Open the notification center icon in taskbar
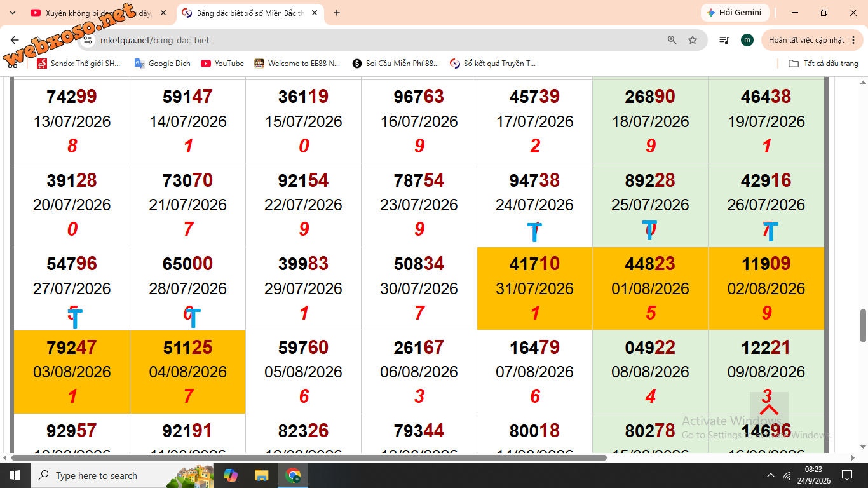This screenshot has height=488, width=868. 846,475
